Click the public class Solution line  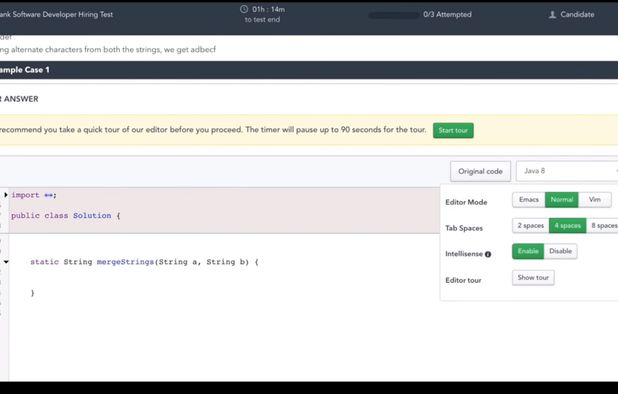(x=65, y=216)
